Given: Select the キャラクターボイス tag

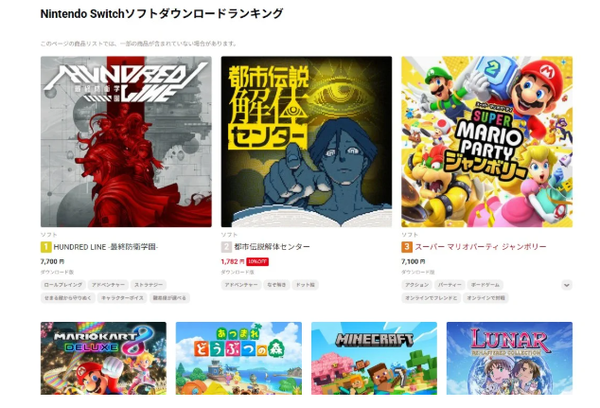Looking at the screenshot, I should pos(122,298).
